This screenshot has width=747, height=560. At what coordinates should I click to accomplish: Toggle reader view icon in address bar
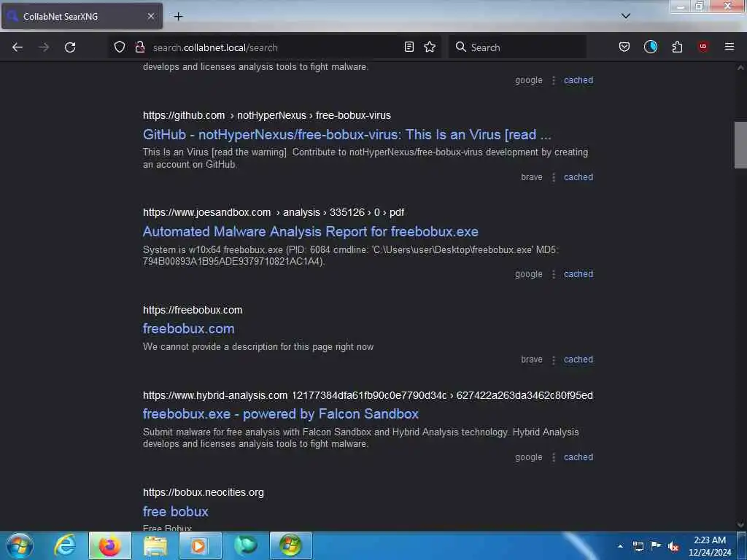[x=409, y=47]
